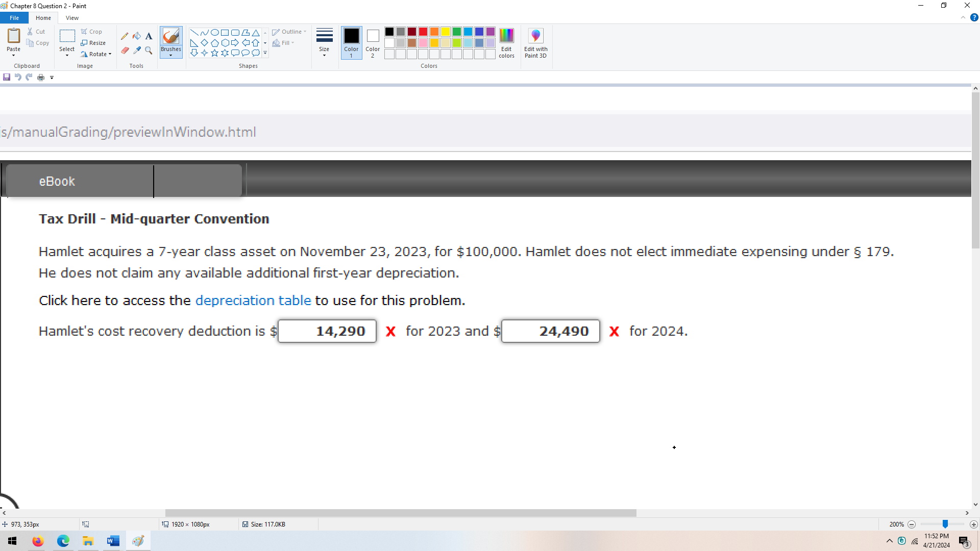Switch to the View tab
This screenshot has height=551, width=980.
[72, 18]
